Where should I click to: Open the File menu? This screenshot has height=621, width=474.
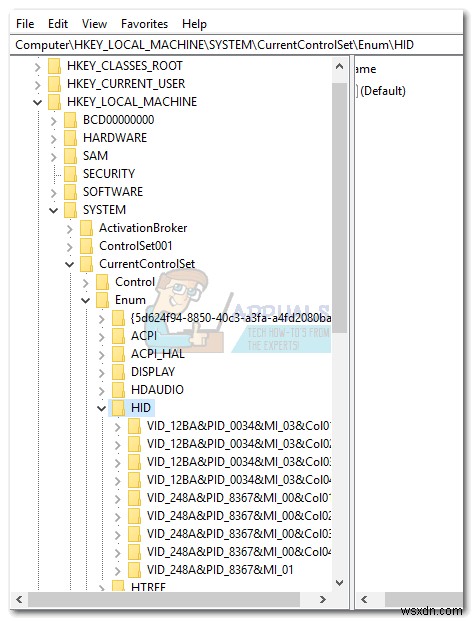coord(25,24)
